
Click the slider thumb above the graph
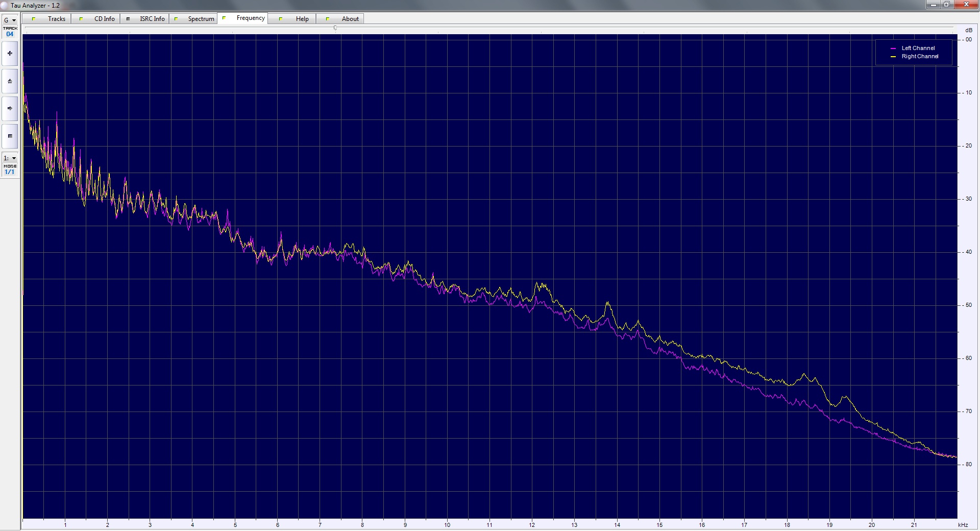(x=335, y=28)
